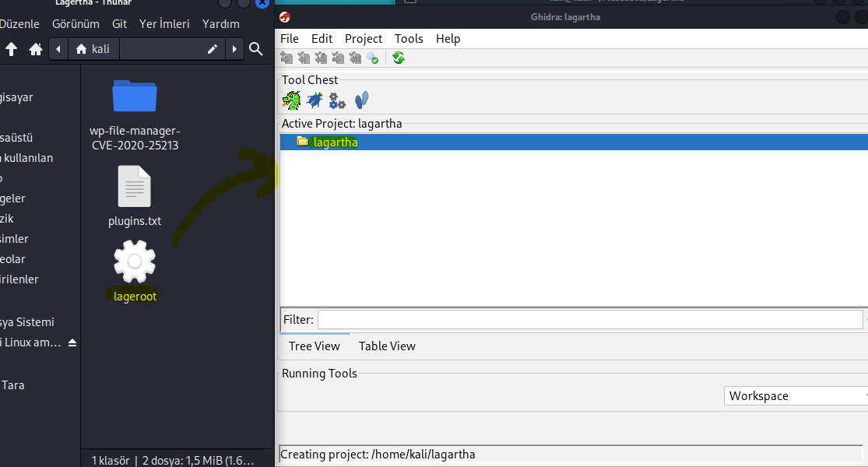Click Add to Version Control toolbar icon
The image size is (868, 467).
(286, 58)
